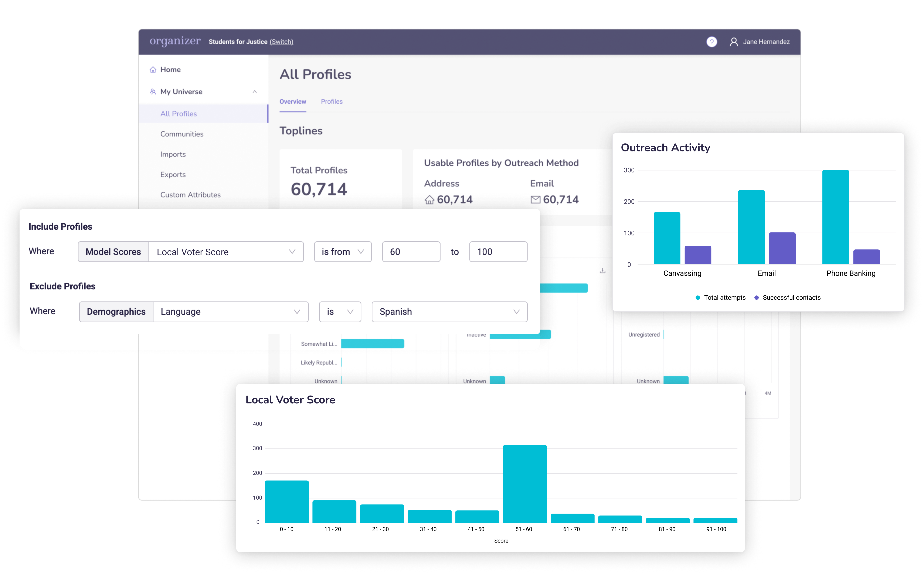This screenshot has height=581, width=924.
Task: Click Phone Banking total attempts bar
Action: 835,217
